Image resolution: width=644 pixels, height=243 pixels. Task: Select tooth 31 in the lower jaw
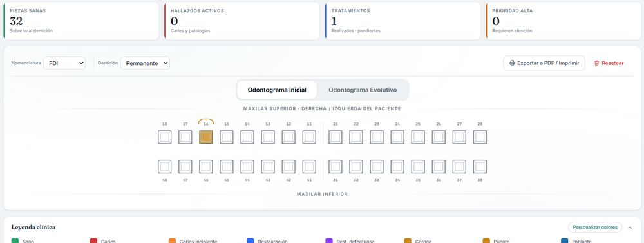click(x=336, y=166)
